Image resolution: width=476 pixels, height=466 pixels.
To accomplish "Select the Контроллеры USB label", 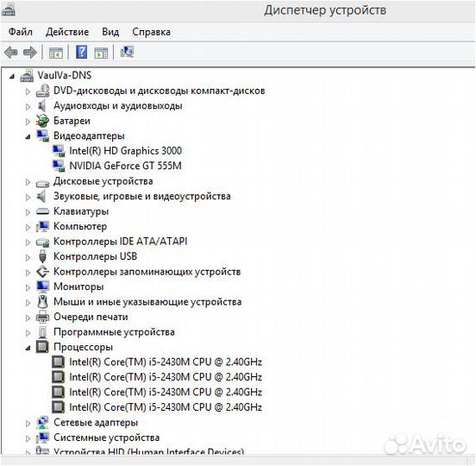I will click(x=96, y=256).
